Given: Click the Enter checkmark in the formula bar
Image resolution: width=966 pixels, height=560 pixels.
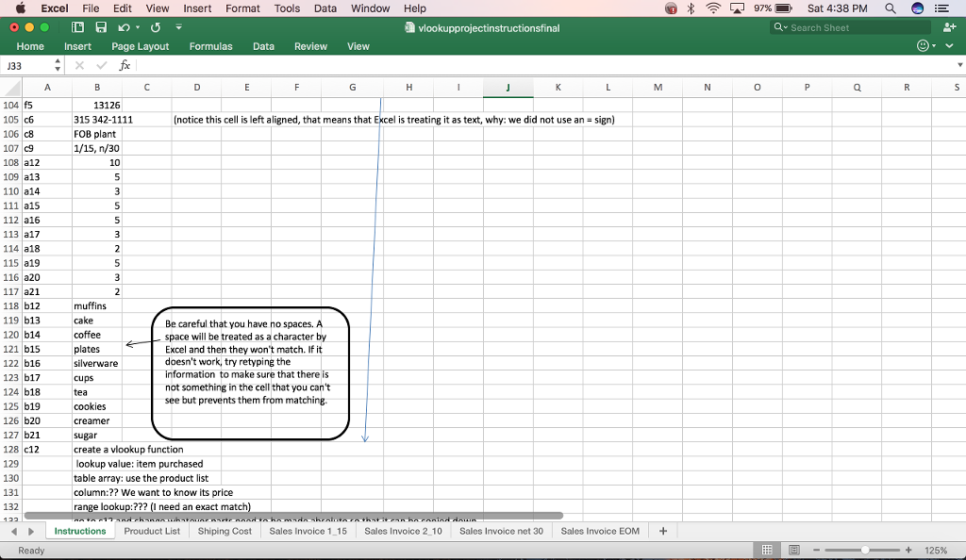Looking at the screenshot, I should (x=101, y=65).
